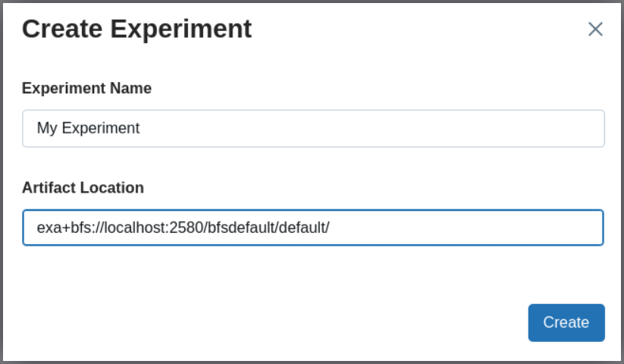Click the Experiment Name input field
624x364 pixels.
coord(313,128)
